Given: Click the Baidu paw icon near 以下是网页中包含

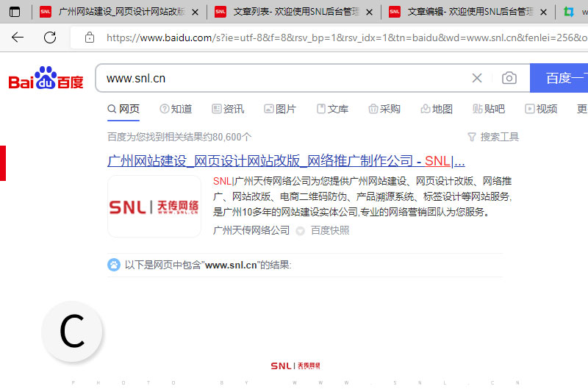Looking at the screenshot, I should pyautogui.click(x=114, y=265).
